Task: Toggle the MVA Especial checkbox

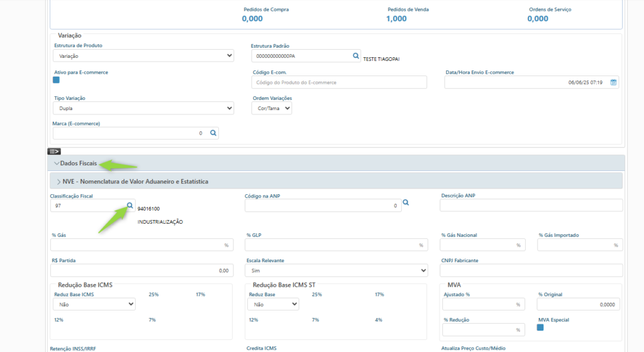Action: (540, 327)
